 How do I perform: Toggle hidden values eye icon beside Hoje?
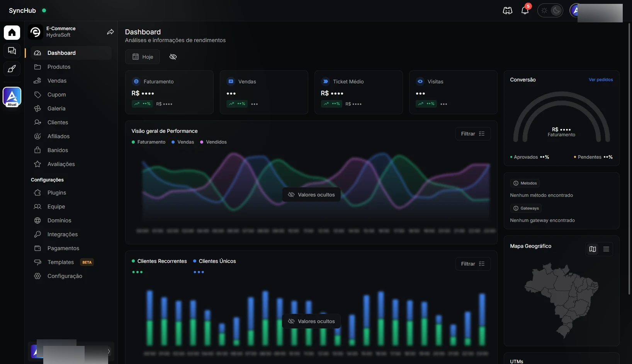click(173, 57)
